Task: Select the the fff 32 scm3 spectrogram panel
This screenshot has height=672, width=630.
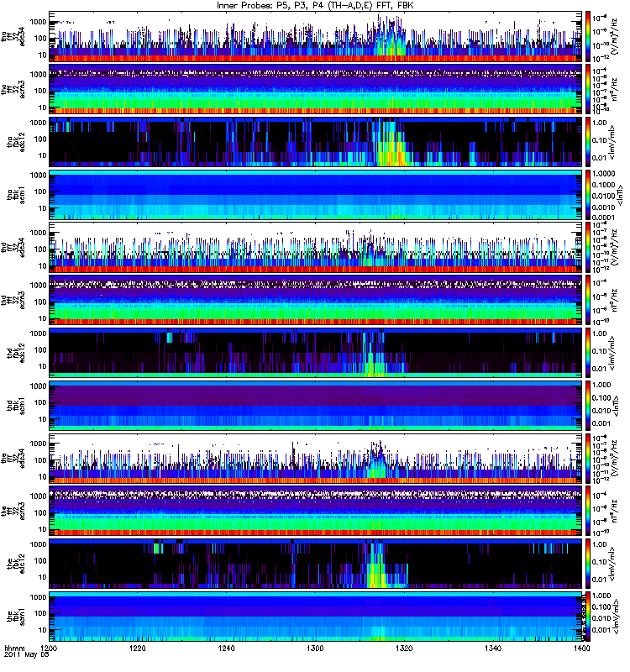Action: tap(316, 511)
